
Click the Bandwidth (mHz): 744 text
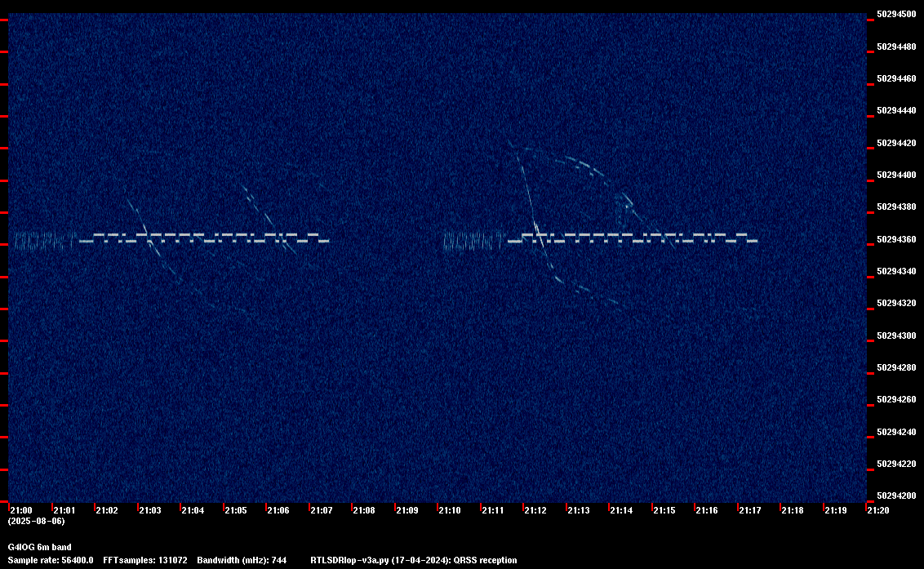pos(242,560)
